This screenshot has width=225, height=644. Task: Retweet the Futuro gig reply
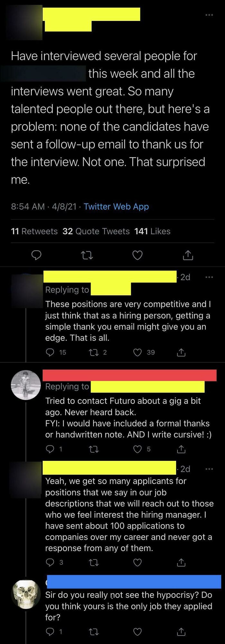[x=93, y=449]
